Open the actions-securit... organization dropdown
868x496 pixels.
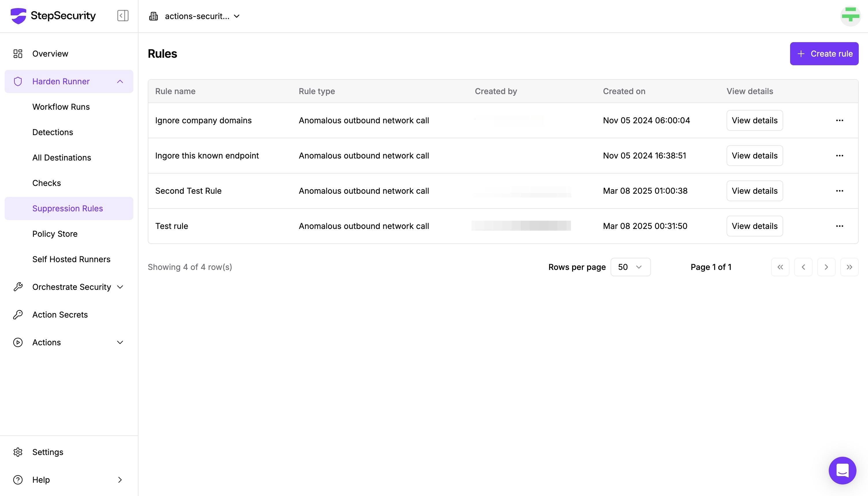pos(194,16)
